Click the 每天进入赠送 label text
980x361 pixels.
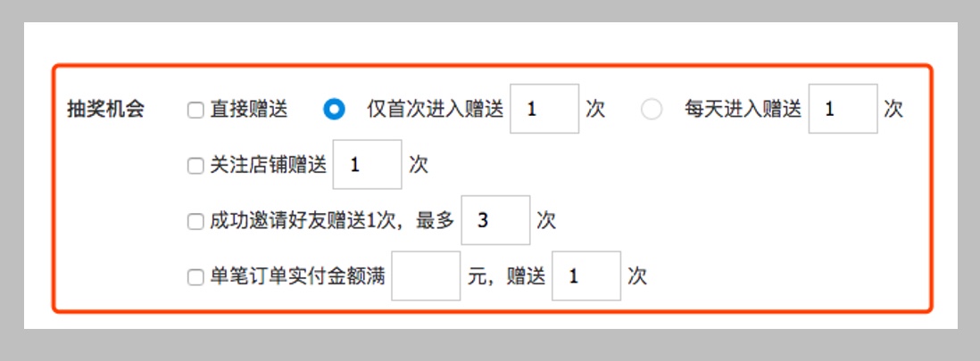coord(743,110)
